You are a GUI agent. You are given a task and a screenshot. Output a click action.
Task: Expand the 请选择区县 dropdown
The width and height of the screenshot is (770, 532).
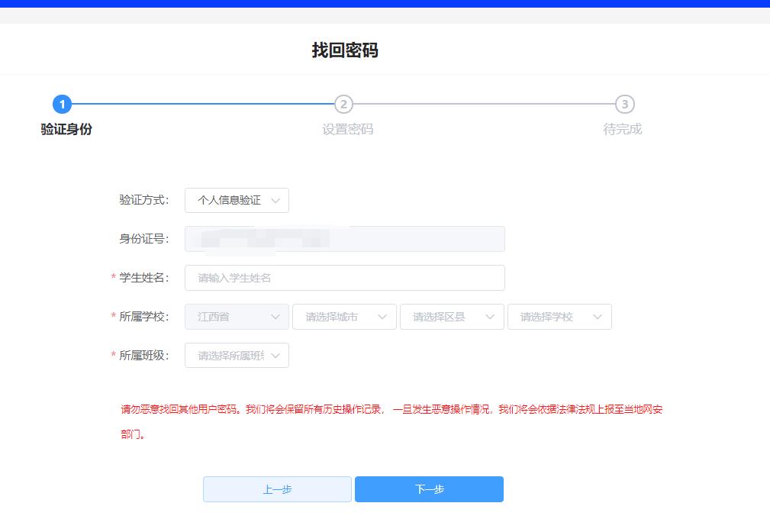click(x=452, y=317)
